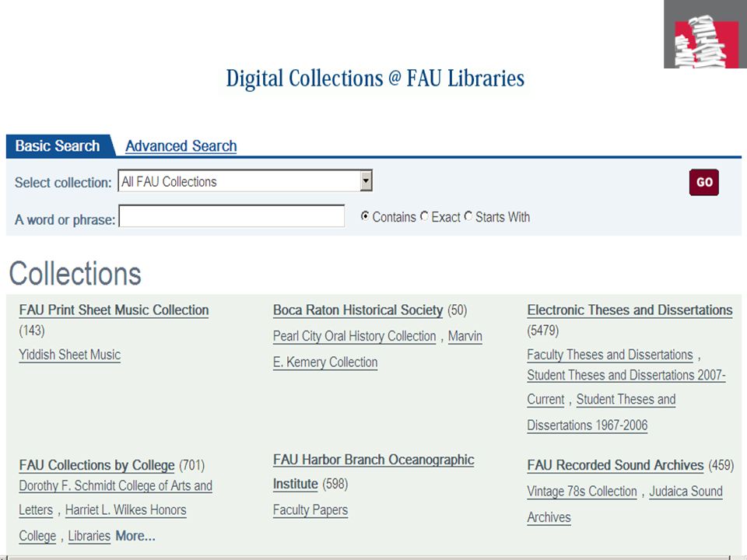Screen dimensions: 747x560
Task: Click the Digital Collections @ FAU Libraries title
Action: click(375, 79)
